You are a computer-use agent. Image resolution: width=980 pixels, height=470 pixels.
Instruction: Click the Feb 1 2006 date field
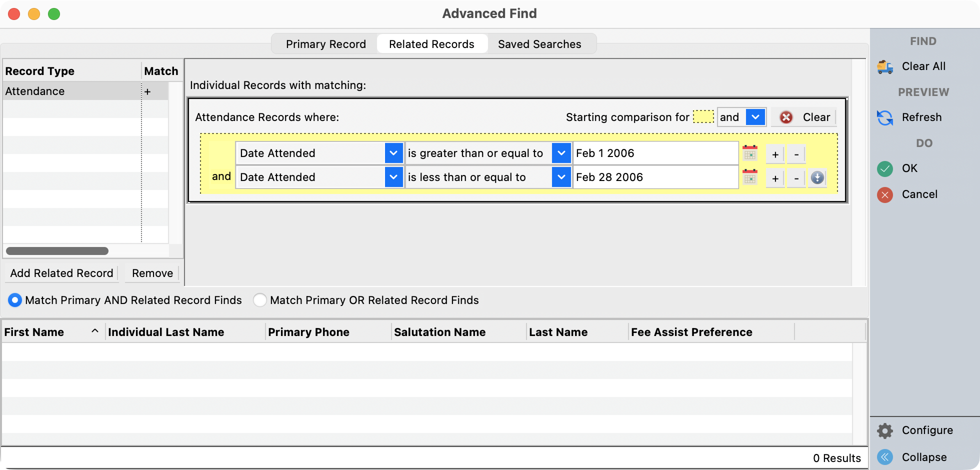click(x=655, y=153)
